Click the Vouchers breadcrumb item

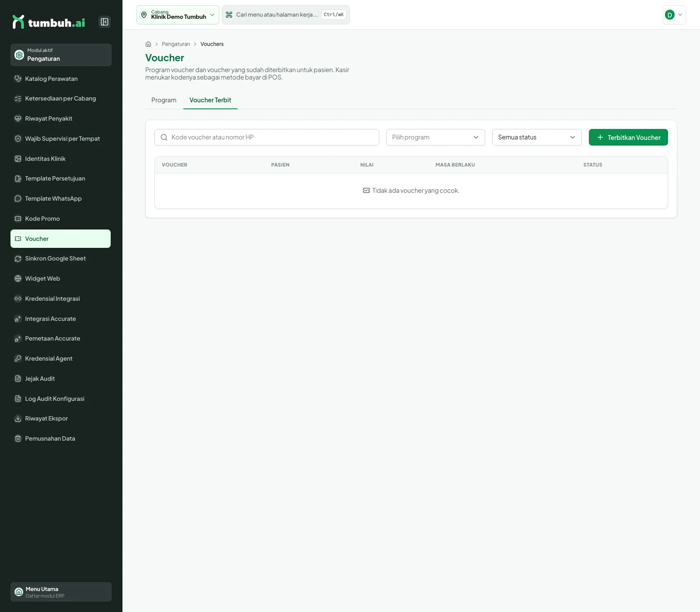click(x=212, y=44)
